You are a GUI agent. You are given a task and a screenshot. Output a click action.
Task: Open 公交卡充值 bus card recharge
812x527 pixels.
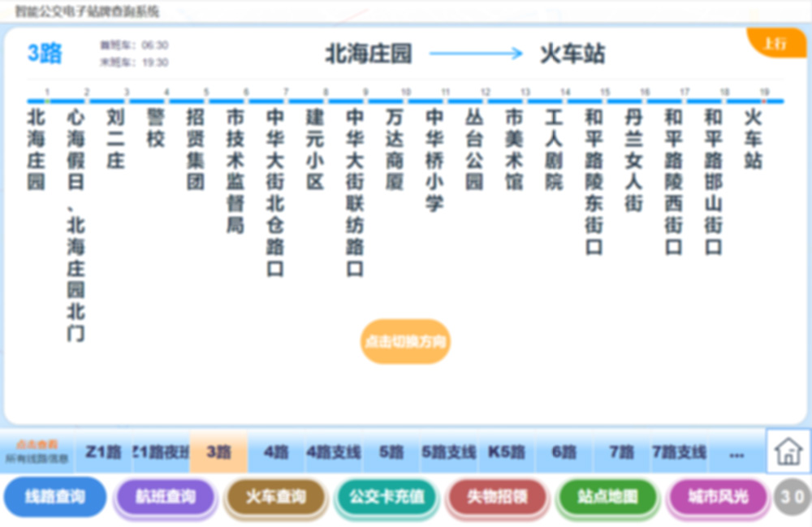387,497
